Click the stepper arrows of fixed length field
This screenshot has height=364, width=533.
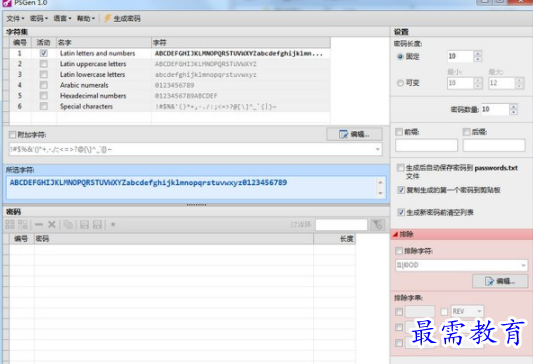(x=478, y=56)
